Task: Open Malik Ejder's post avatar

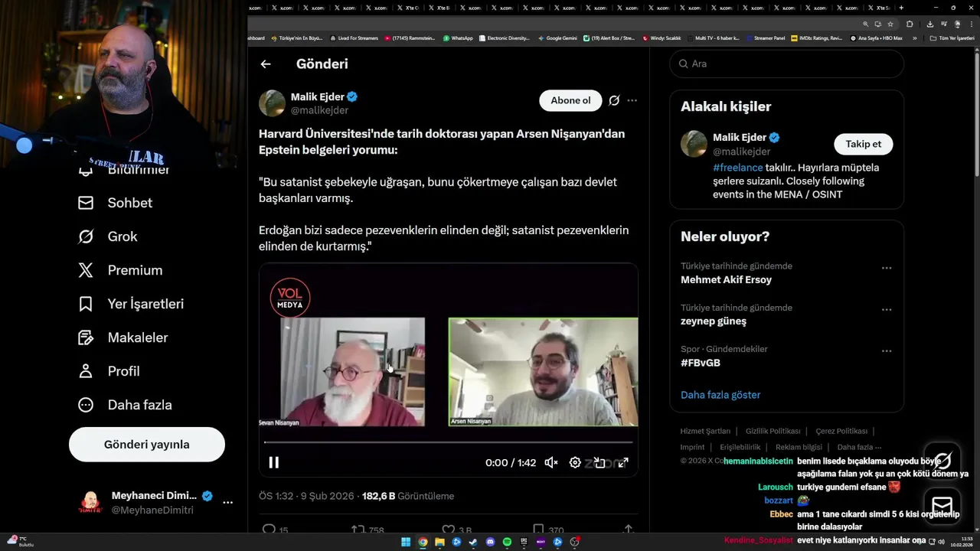Action: coord(272,103)
